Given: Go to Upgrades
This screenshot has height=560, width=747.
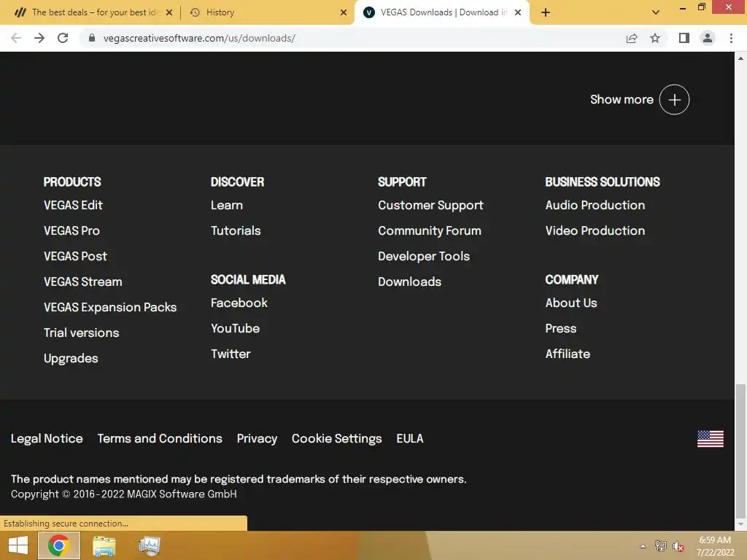Looking at the screenshot, I should [71, 359].
